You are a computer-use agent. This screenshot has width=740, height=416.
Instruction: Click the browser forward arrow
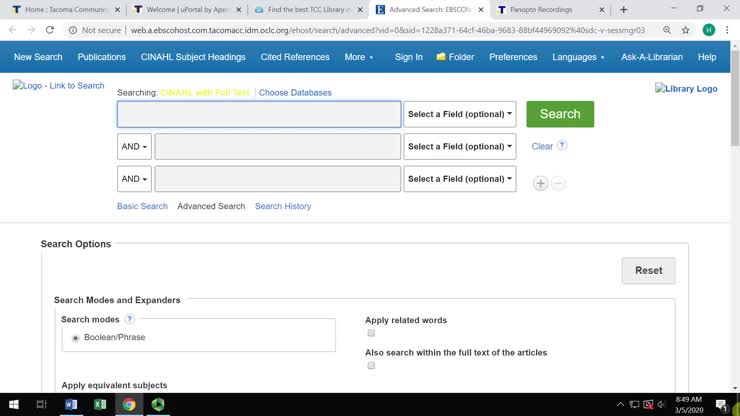pyautogui.click(x=31, y=30)
